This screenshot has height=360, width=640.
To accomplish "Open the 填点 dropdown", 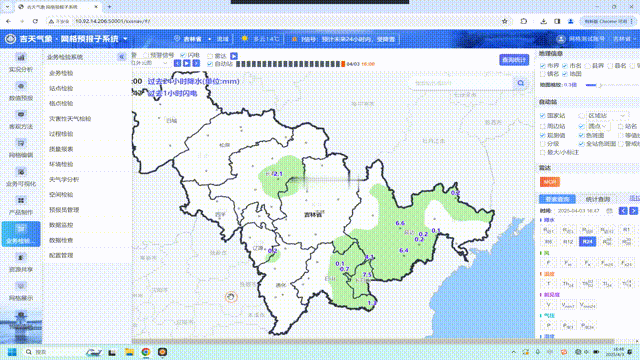I will pyautogui.click(x=598, y=126).
